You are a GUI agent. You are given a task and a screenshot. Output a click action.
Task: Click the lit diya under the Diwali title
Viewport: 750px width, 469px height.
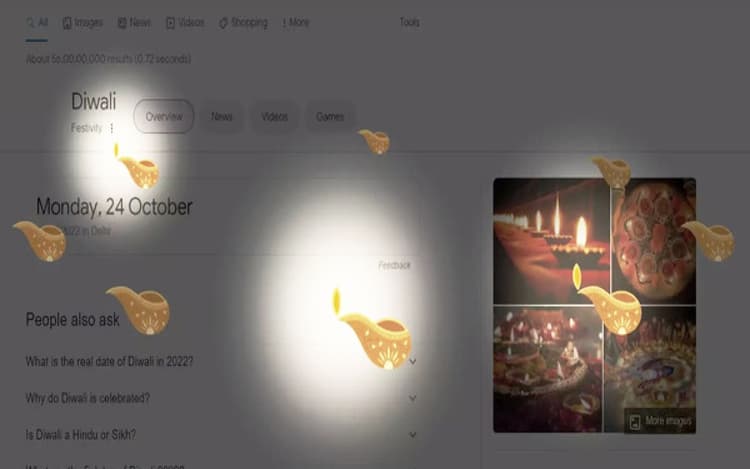point(136,166)
